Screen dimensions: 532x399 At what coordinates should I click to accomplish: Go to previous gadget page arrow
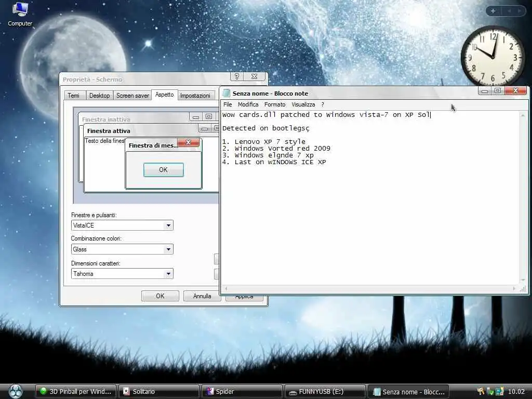[x=509, y=11]
